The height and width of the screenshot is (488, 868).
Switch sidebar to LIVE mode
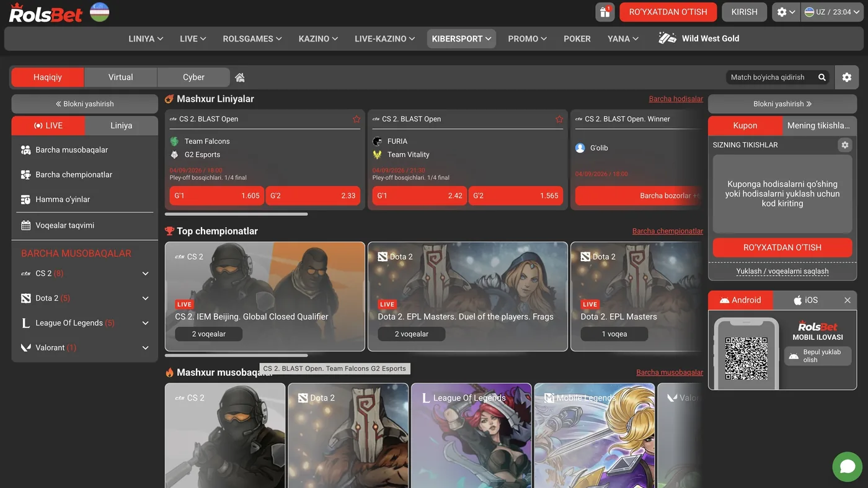coord(48,125)
